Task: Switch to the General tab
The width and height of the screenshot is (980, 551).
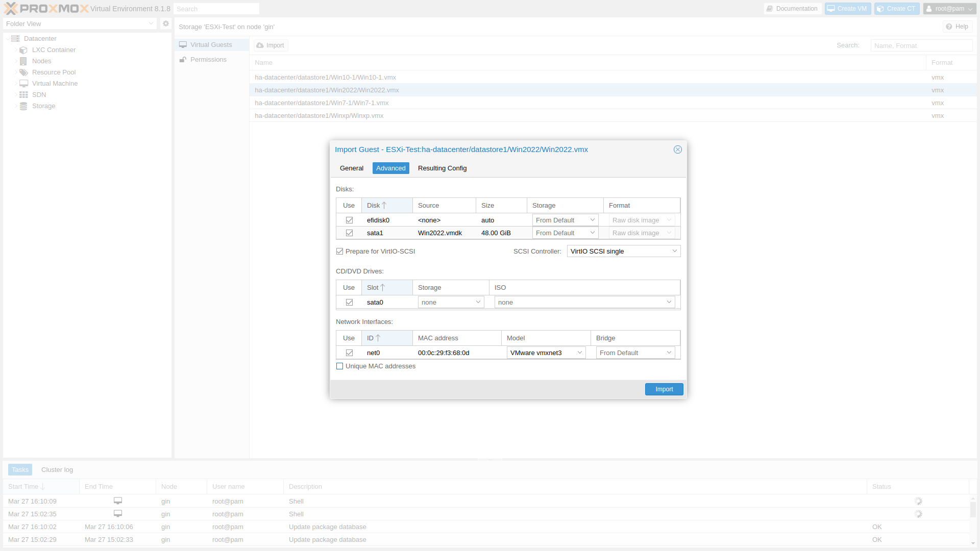Action: [x=351, y=168]
